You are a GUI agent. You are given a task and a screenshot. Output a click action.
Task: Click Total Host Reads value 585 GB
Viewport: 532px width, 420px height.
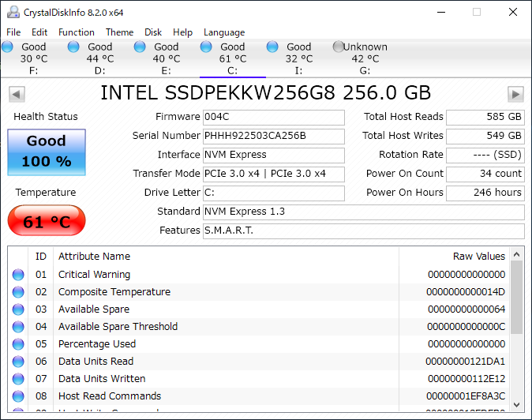pyautogui.click(x=485, y=118)
